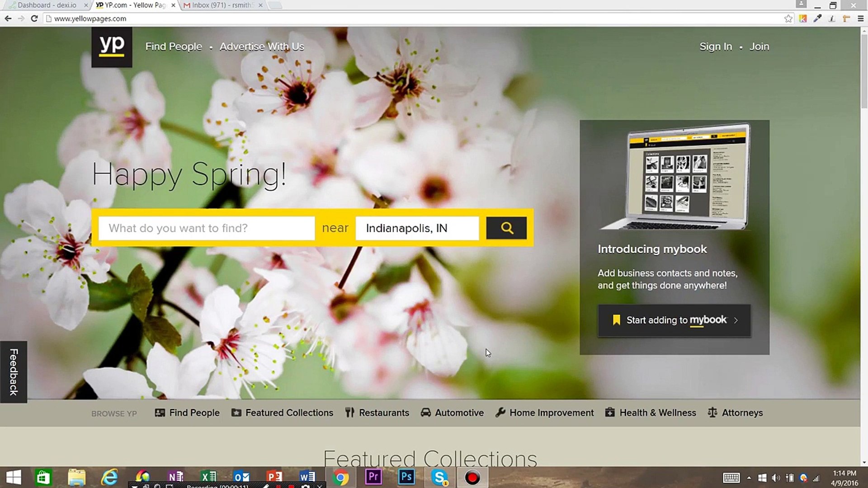This screenshot has height=488, width=868.
Task: Switch to the Gmail Inbox tab
Action: [221, 5]
